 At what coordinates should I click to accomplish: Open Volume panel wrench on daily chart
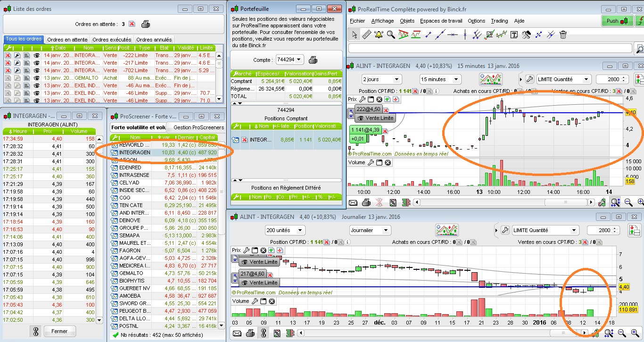255,301
